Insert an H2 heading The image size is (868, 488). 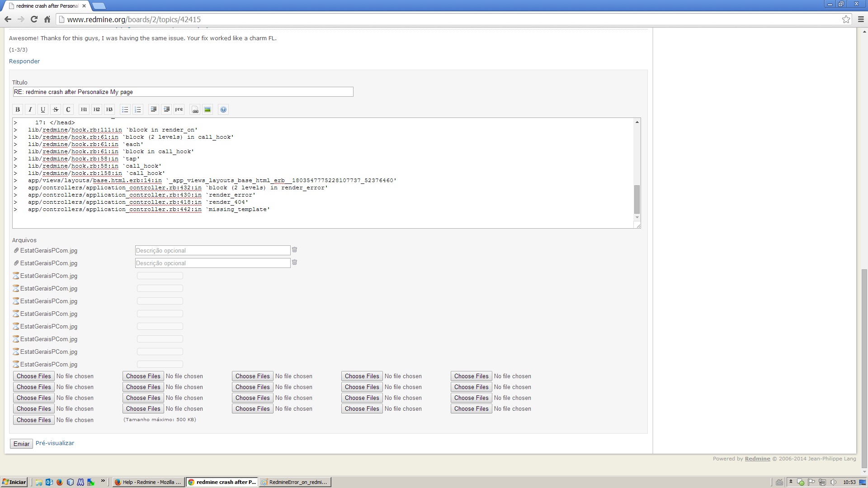(96, 109)
